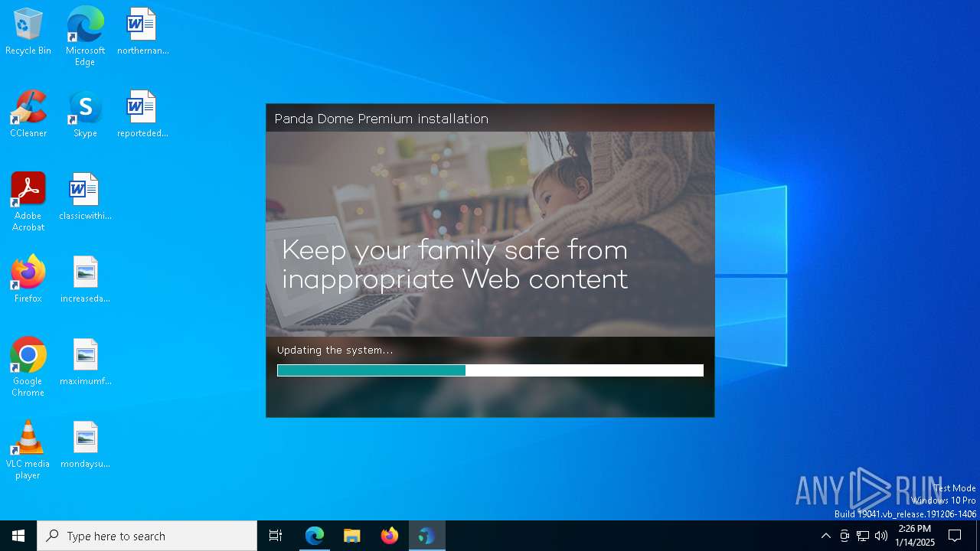This screenshot has width=980, height=551.
Task: Launch Firefox from the taskbar
Action: click(x=390, y=536)
